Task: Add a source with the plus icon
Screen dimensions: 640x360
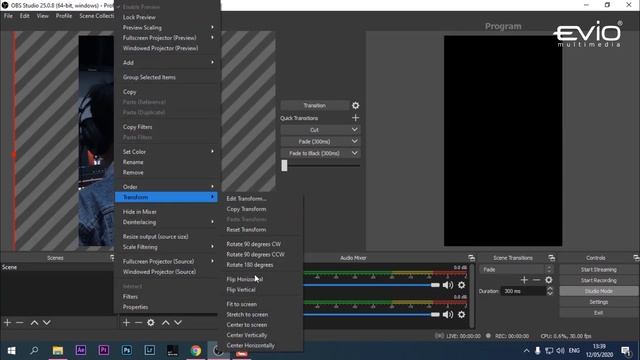Action: pos(126,322)
